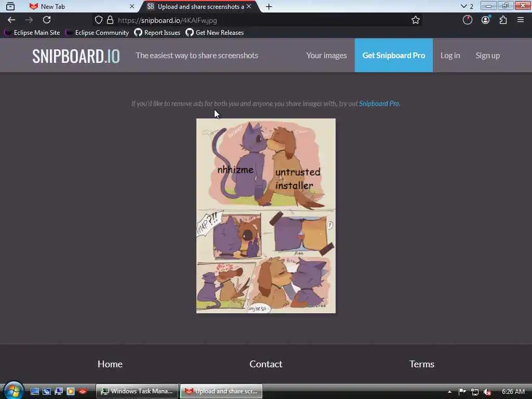Screen dimensions: 532x399
Task: Click the muted volume tray icon
Action: click(487, 392)
